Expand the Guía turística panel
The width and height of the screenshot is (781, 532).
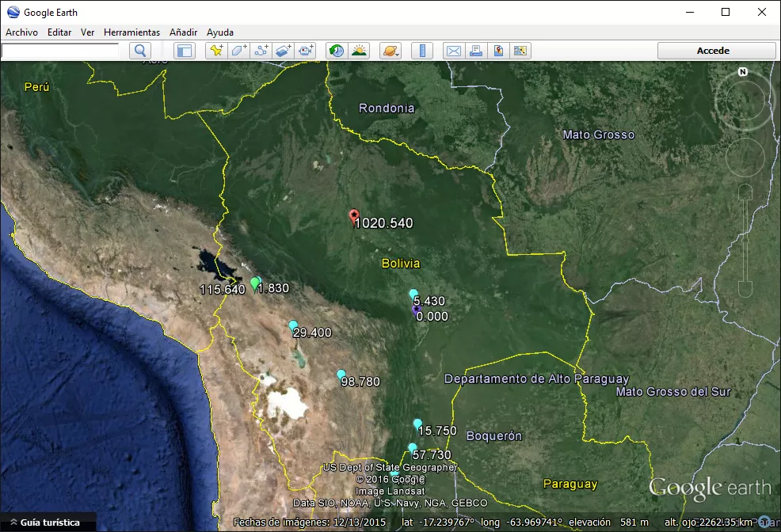[x=48, y=522]
